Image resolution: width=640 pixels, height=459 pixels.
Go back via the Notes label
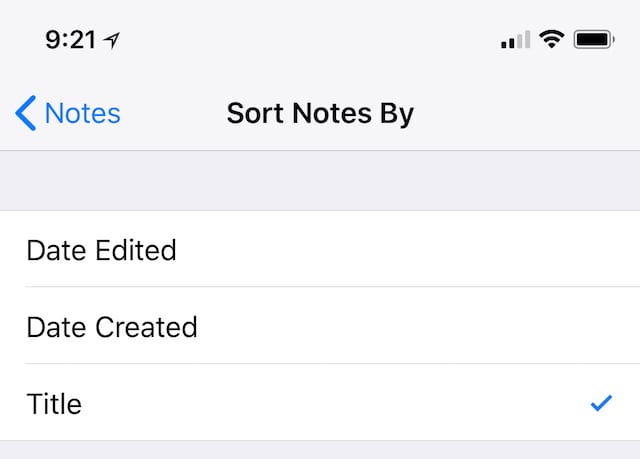(83, 113)
